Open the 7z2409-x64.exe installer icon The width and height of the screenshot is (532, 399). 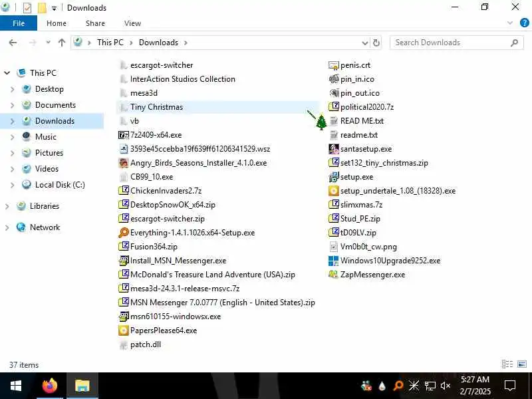point(123,135)
